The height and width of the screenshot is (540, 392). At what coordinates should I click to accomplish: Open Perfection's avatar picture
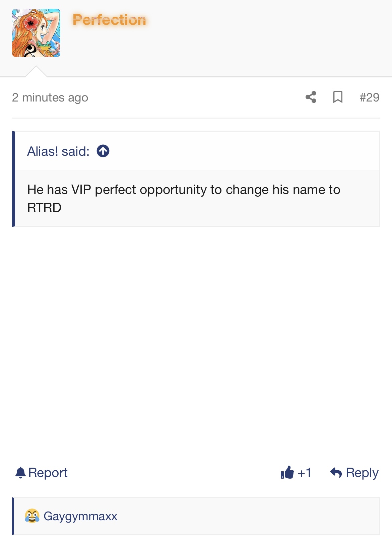(x=36, y=33)
